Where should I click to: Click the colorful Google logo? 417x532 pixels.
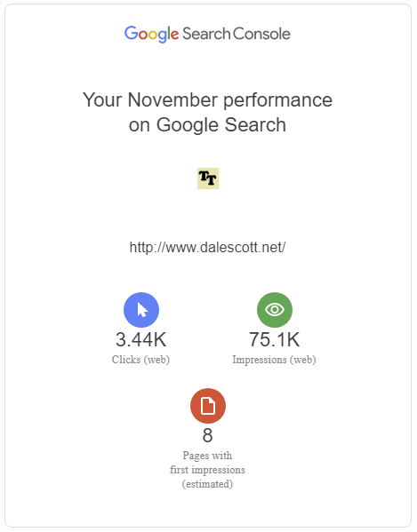[x=151, y=35]
